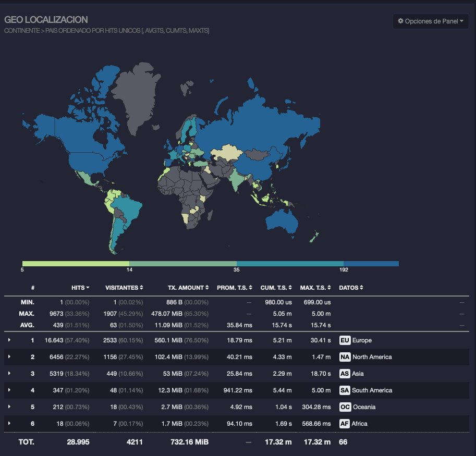Click the OC continent badge
Viewport: 476px width, 456px height.
click(x=345, y=407)
